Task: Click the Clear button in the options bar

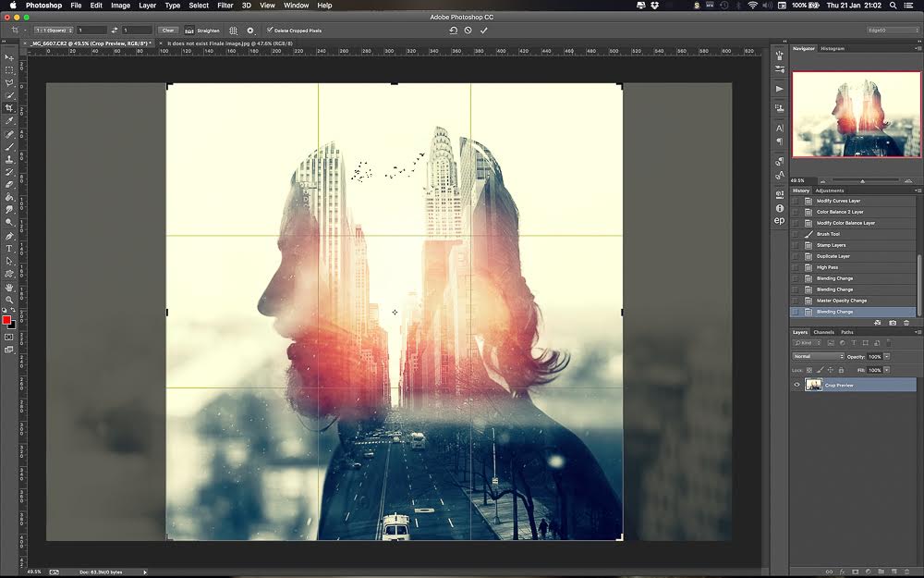Action: 168,30
